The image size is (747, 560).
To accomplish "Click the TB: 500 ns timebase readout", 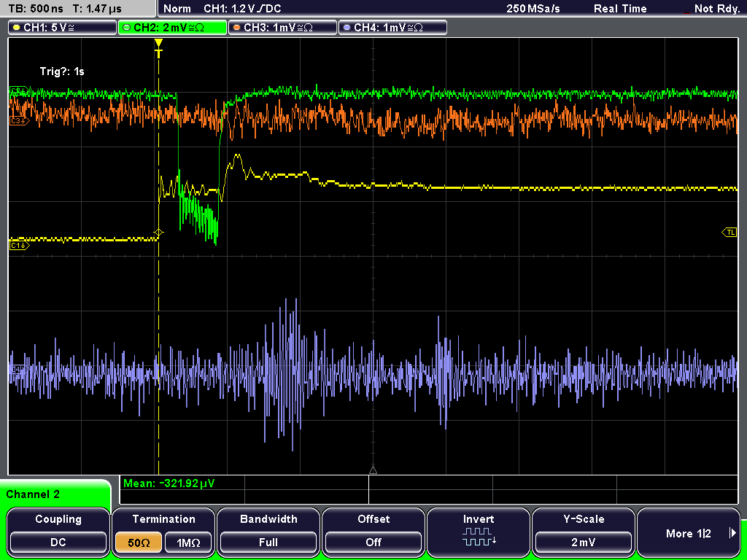I will pos(36,9).
